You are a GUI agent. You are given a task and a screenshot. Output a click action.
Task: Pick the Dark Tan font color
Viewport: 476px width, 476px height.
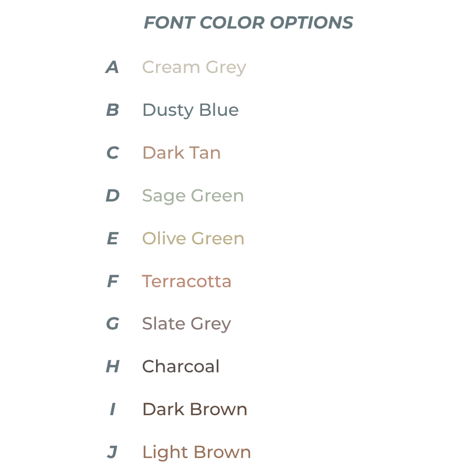(x=181, y=153)
